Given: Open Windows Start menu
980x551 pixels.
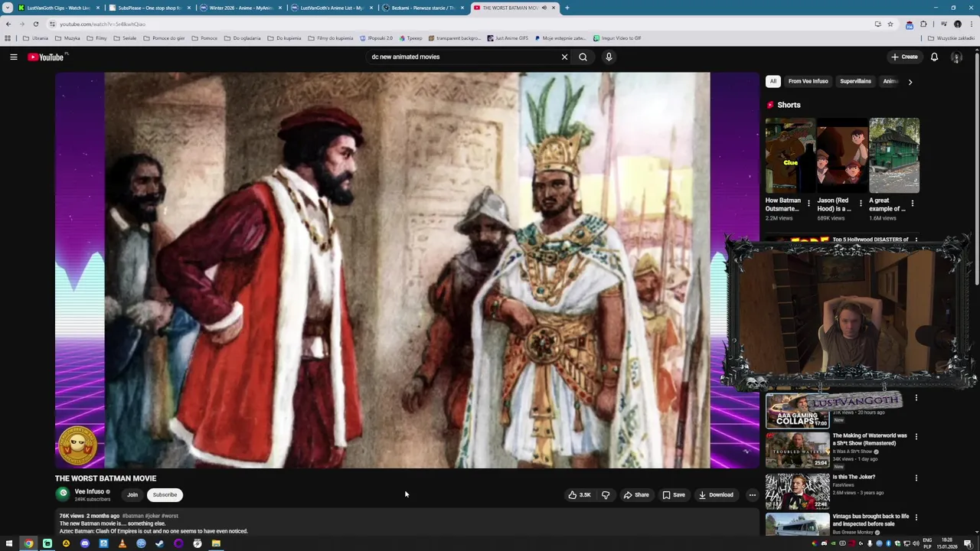Looking at the screenshot, I should pos(9,543).
